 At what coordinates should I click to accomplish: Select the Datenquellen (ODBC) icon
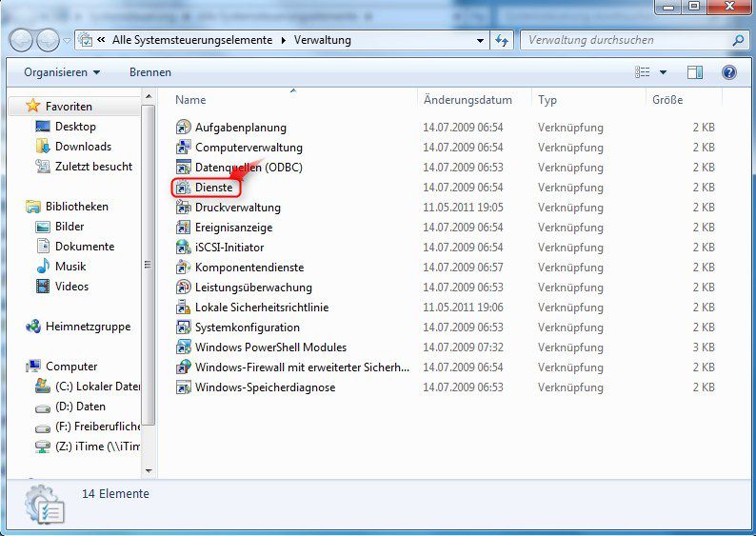(x=183, y=168)
